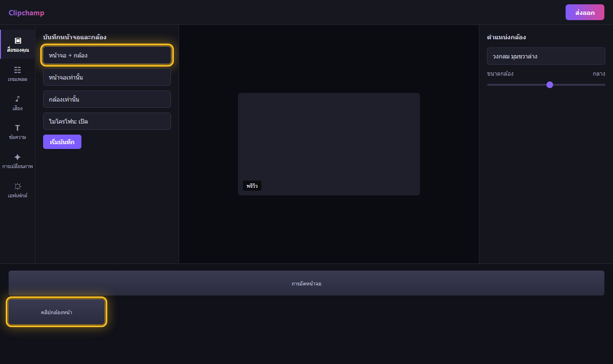Adjust the ขนาดกล้อง camera size slider

point(546,85)
